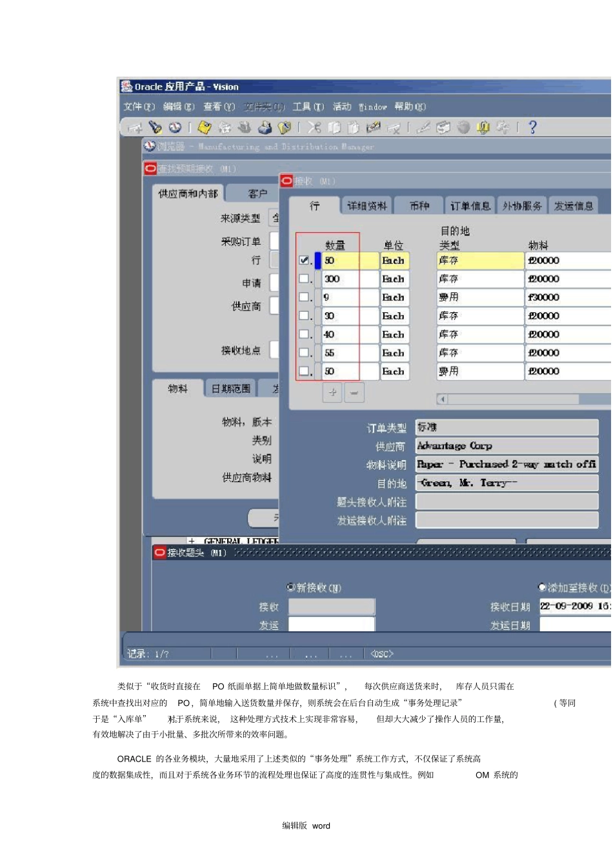613x868 pixels.
Task: Click the Folder Tools toolbar icon
Action: pos(503,127)
